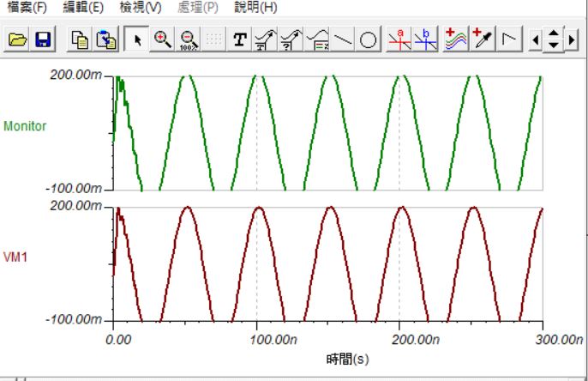This screenshot has width=588, height=381.
Task: Select the green Monitor curve label
Action: (25, 126)
